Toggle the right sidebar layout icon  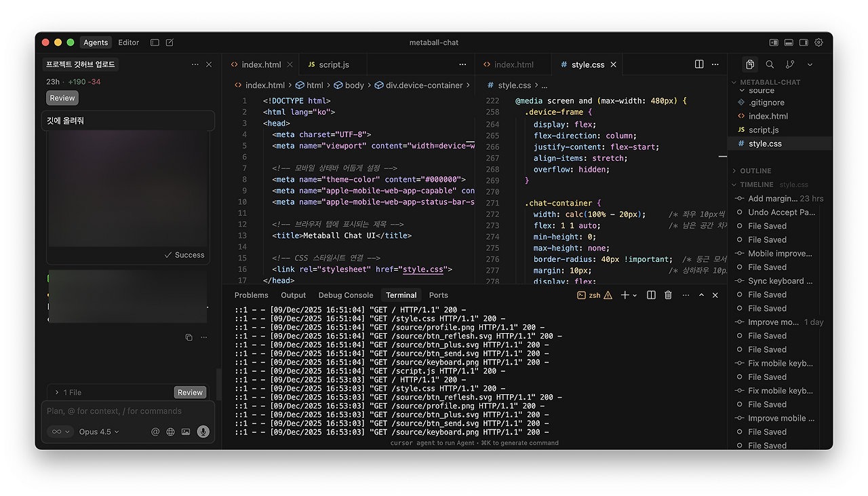(804, 42)
